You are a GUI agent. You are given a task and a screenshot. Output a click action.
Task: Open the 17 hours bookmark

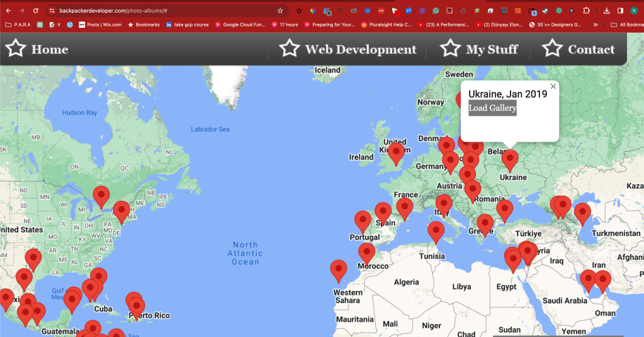285,25
